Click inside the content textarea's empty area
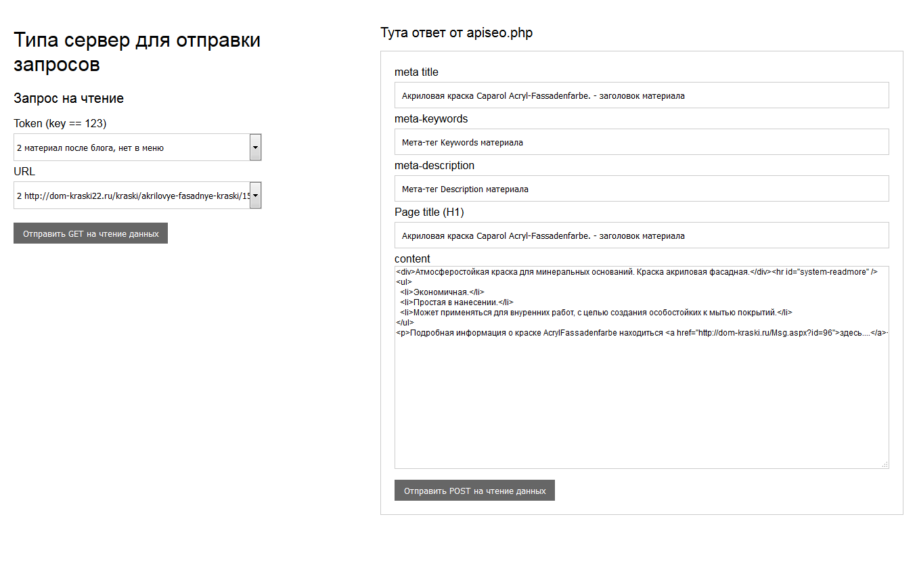The height and width of the screenshot is (588, 917). (641, 406)
